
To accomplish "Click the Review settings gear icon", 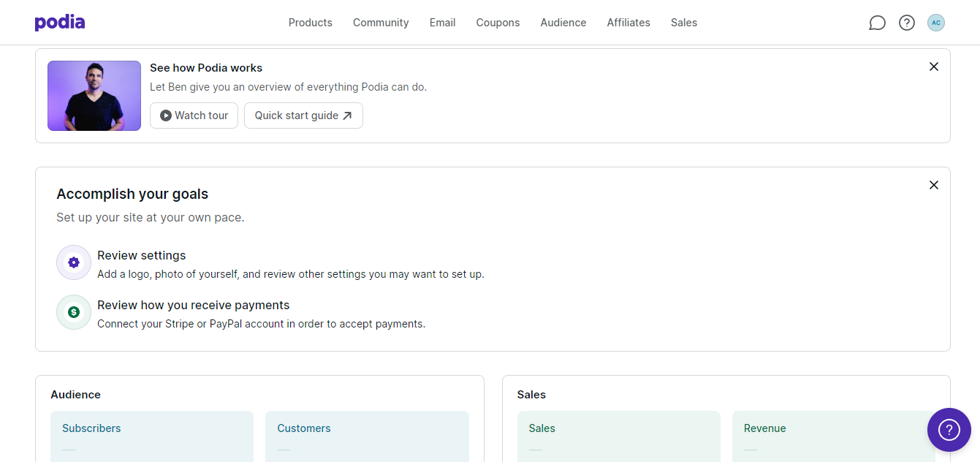I will [74, 262].
